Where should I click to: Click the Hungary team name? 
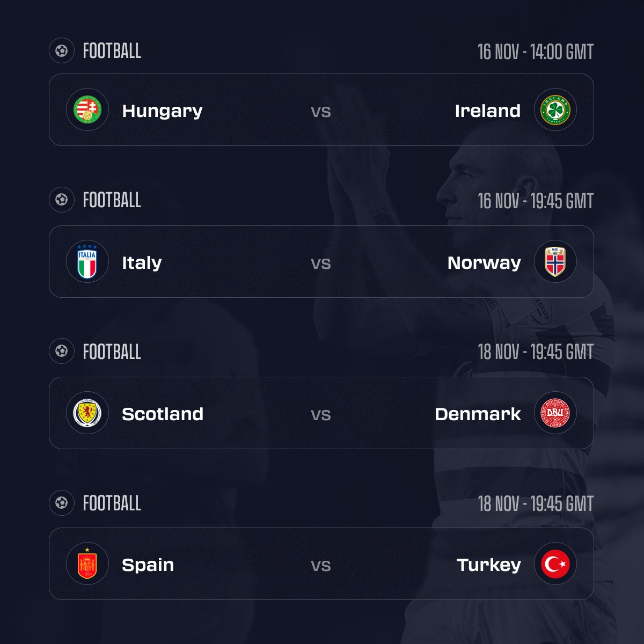[162, 111]
